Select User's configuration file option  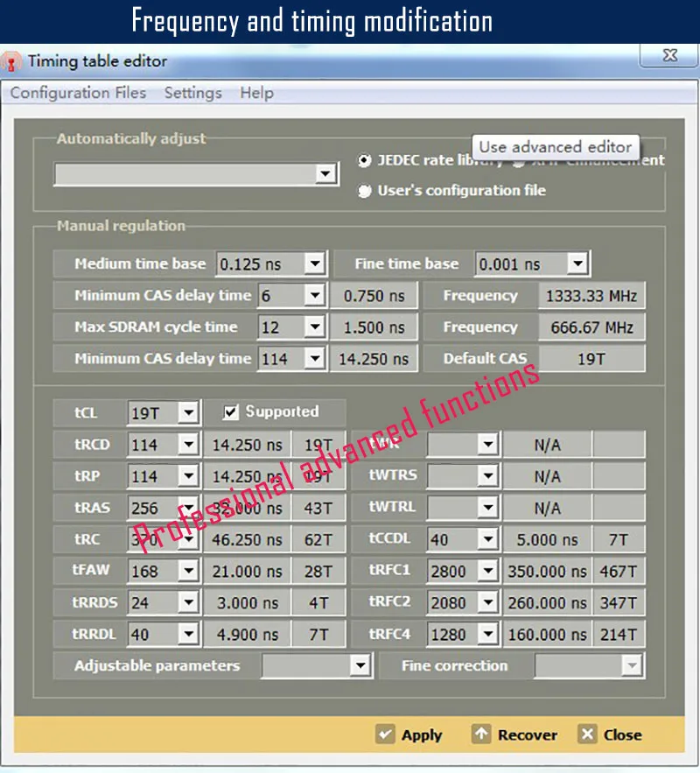click(365, 191)
